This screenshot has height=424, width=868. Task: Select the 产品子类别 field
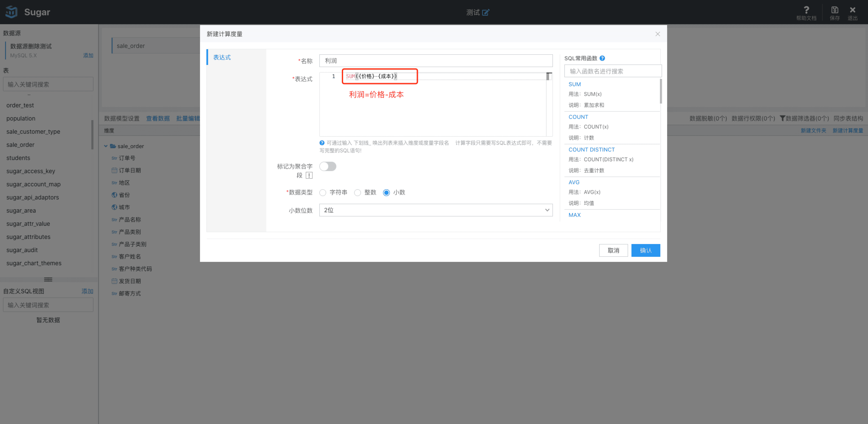(x=132, y=244)
